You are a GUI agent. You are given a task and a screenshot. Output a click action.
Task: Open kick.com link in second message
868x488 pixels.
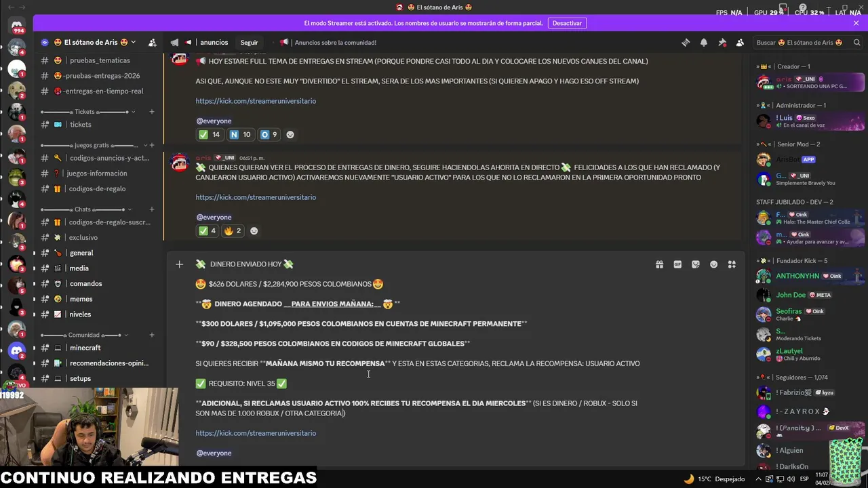click(x=256, y=197)
